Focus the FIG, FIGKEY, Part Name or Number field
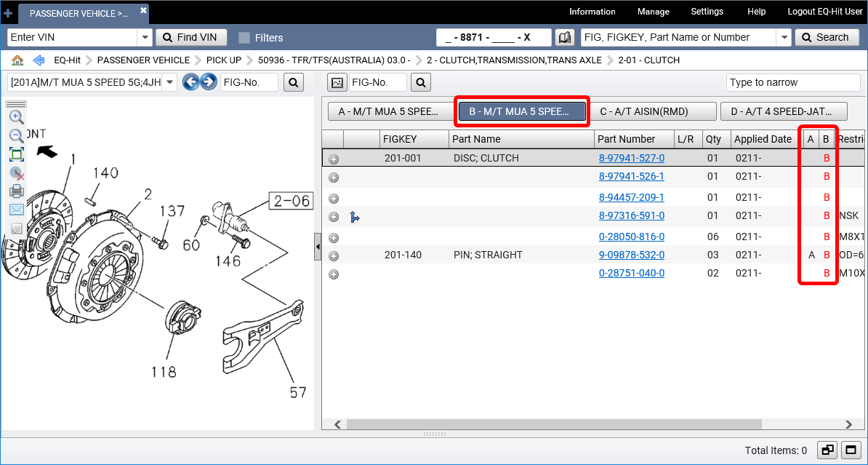This screenshot has height=465, width=868. 679,37
